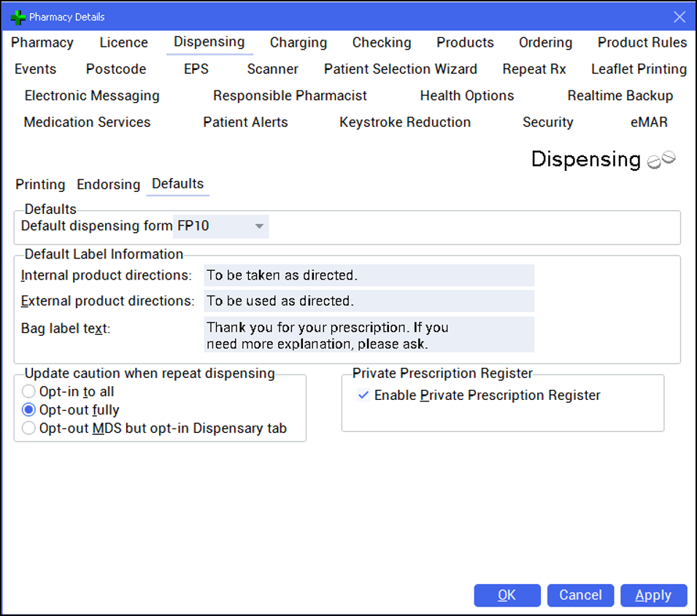Open the Product Rules tab

click(x=642, y=43)
